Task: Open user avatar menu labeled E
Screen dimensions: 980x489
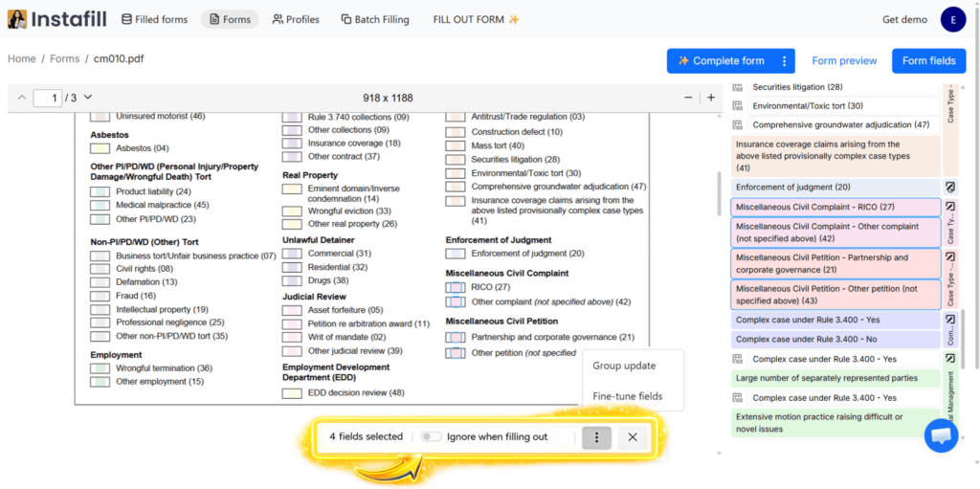Action: pos(953,19)
